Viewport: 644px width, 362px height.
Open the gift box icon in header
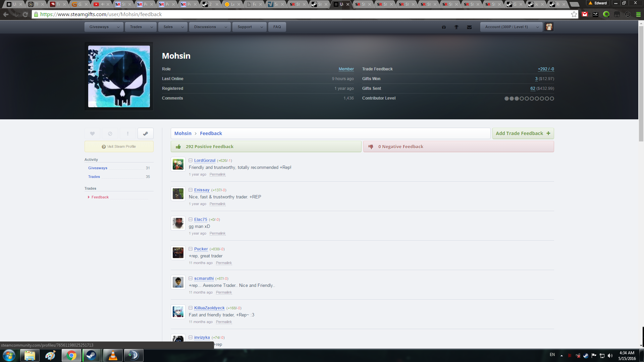[x=444, y=27]
